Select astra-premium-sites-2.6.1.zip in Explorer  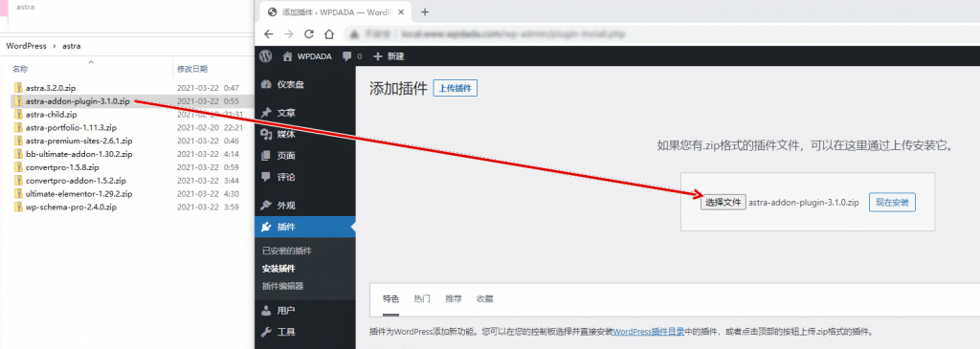pos(78,141)
